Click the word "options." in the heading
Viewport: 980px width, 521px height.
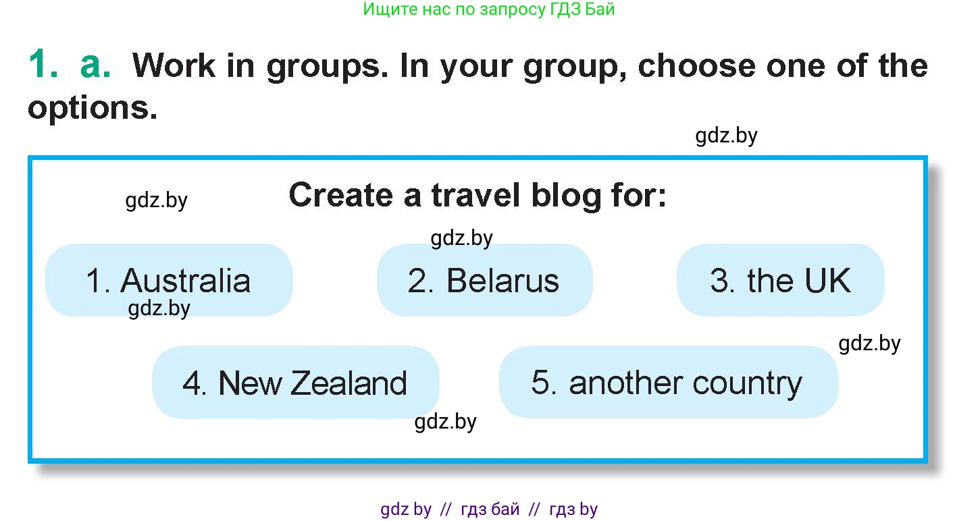pyautogui.click(x=93, y=107)
